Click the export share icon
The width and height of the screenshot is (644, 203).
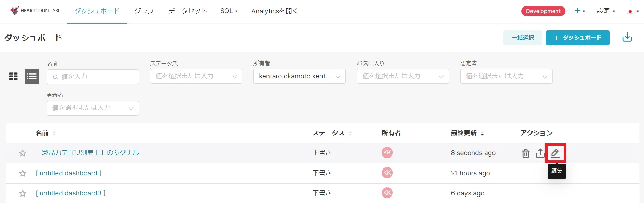540,153
